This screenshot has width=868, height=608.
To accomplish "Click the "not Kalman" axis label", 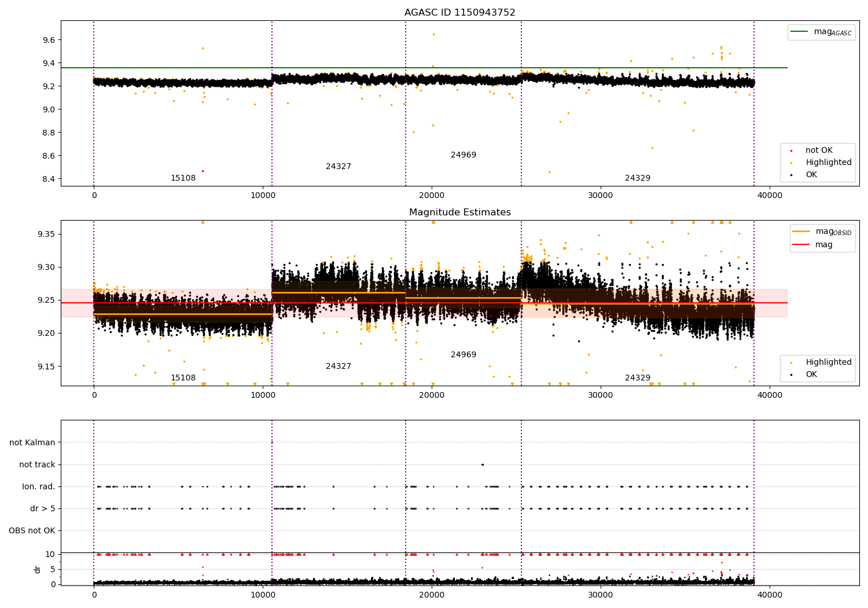I will coord(32,442).
